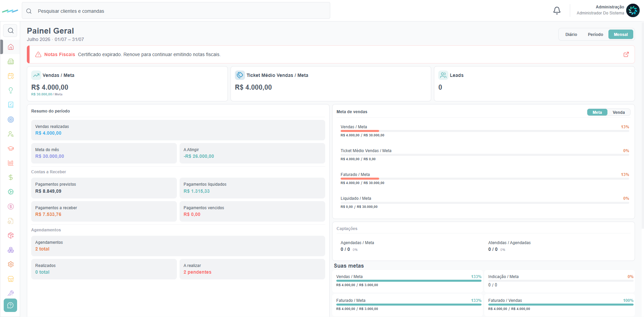Open the target goals sidebar icon
Viewport: 644px width, 317px height.
click(11, 120)
